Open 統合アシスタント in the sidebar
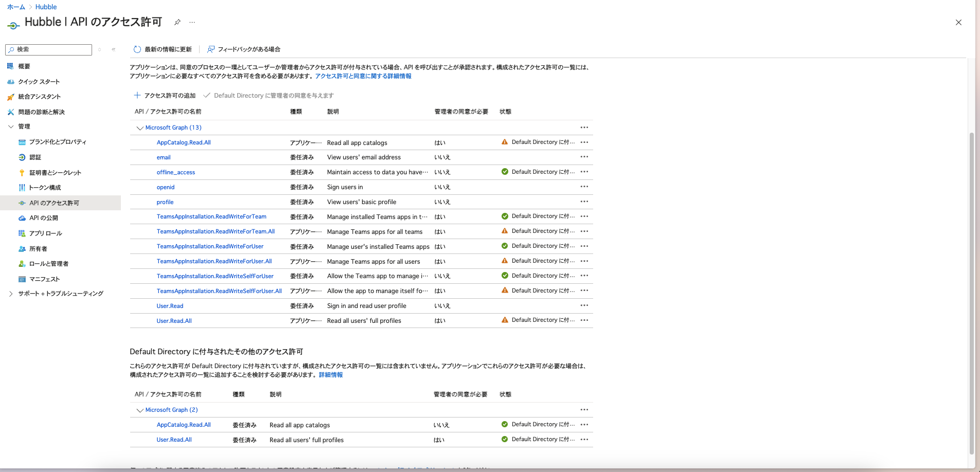The image size is (980, 472). (39, 97)
